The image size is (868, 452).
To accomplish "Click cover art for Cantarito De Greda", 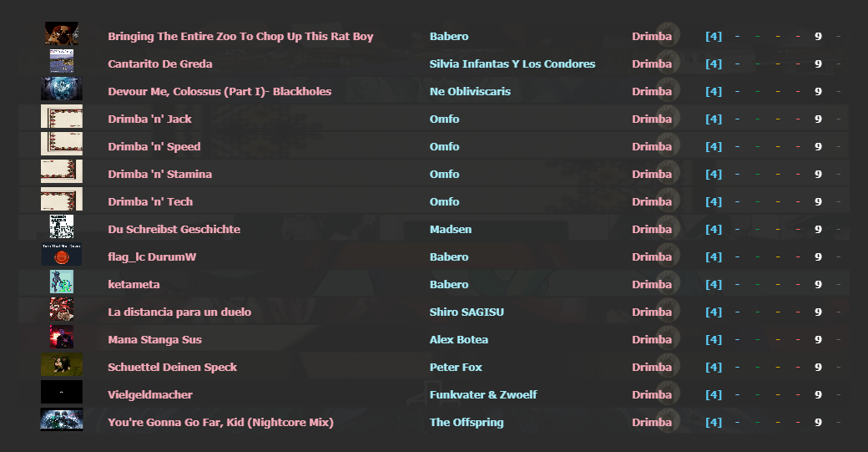I will tap(62, 63).
